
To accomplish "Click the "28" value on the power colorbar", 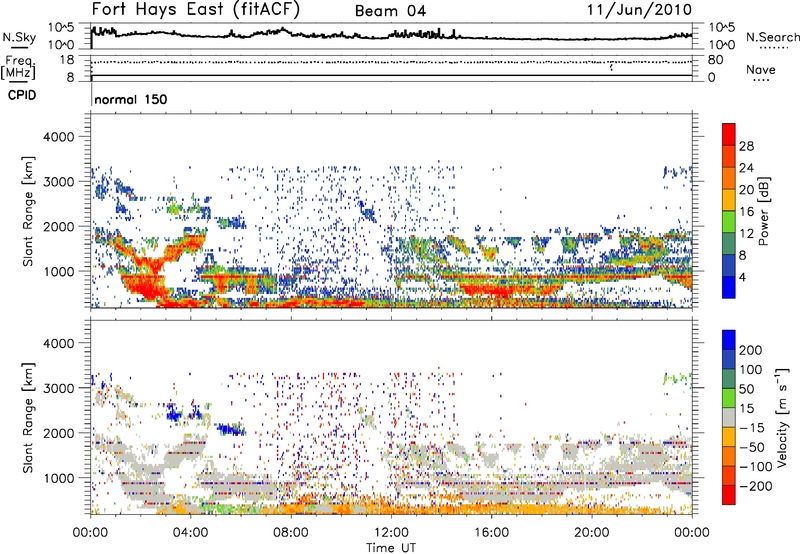I will coord(746,146).
